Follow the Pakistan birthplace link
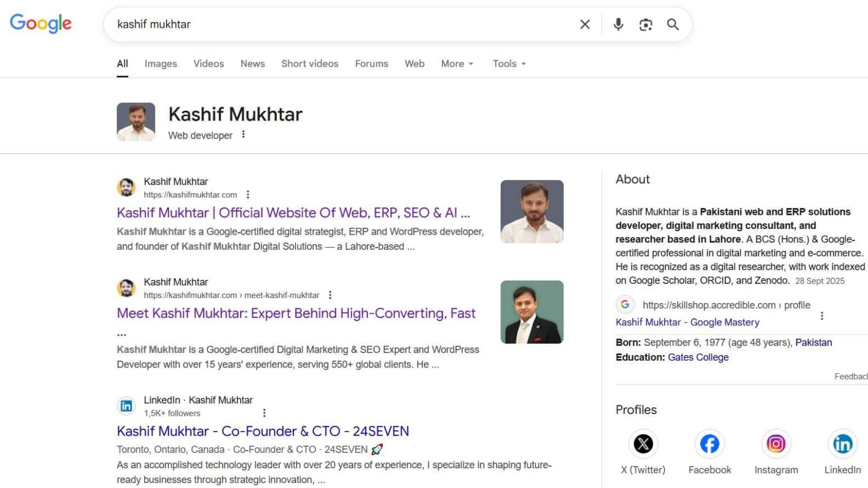The image size is (868, 488). point(813,343)
